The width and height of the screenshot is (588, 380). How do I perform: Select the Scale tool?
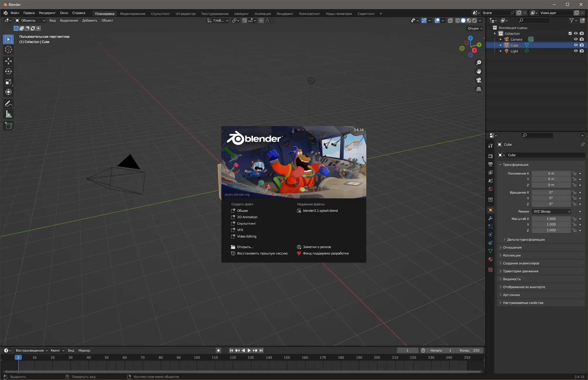(x=8, y=82)
